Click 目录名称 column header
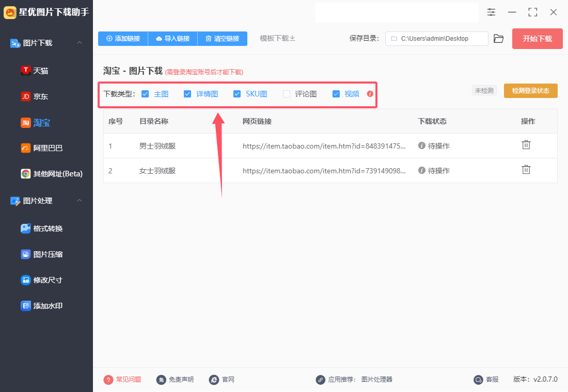This screenshot has width=568, height=392. [x=154, y=121]
